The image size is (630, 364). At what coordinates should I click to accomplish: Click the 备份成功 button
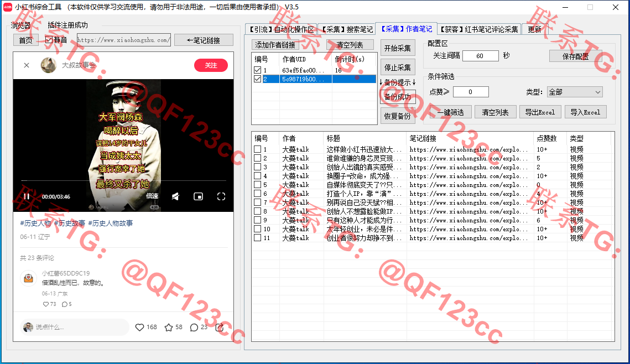pos(398,97)
